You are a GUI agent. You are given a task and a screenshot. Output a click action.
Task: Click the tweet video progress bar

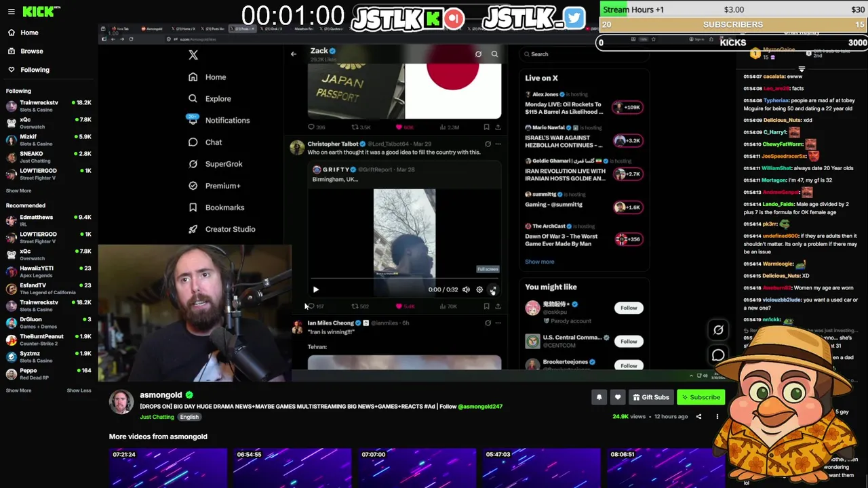tap(404, 279)
